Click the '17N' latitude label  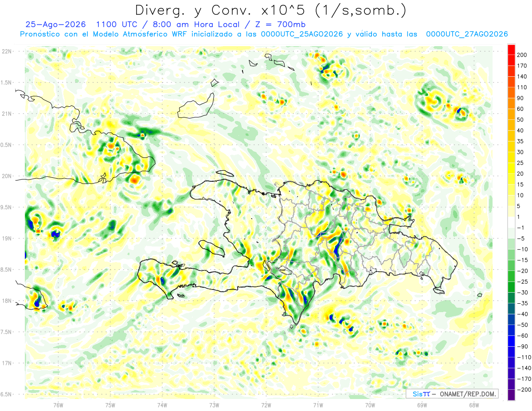pos(7,363)
